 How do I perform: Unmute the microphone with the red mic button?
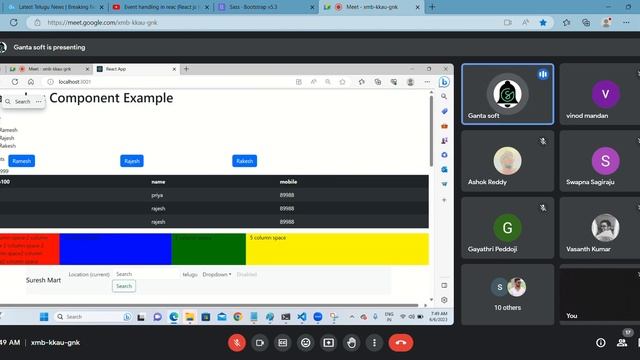[x=237, y=343]
